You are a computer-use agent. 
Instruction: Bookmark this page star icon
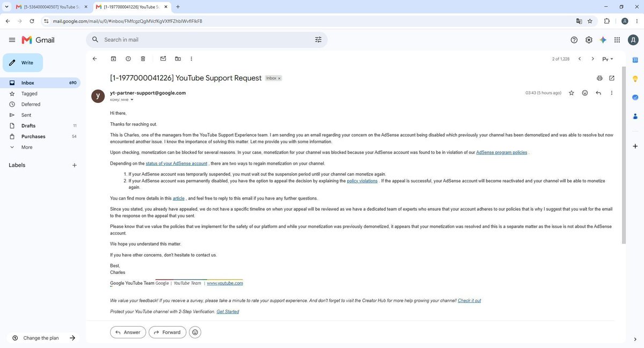coord(590,21)
